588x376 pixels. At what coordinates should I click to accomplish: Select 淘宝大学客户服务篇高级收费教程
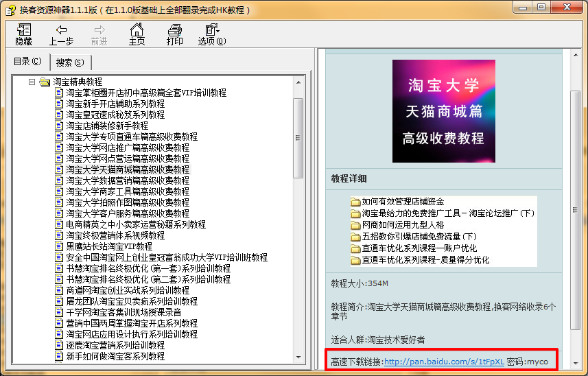tap(128, 213)
